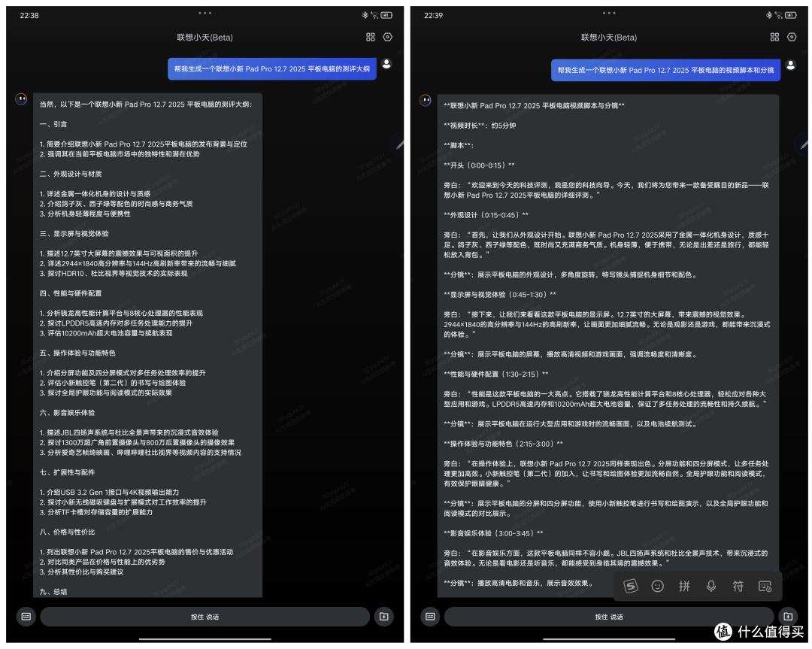Image resolution: width=812 pixels, height=649 pixels.
Task: Select the 拼 pinyin input mode
Action: [684, 586]
